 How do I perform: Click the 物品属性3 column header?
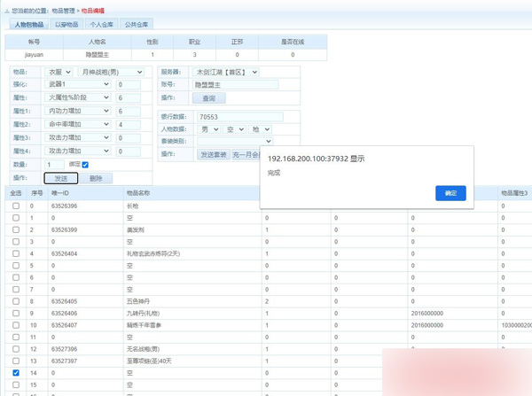point(514,193)
